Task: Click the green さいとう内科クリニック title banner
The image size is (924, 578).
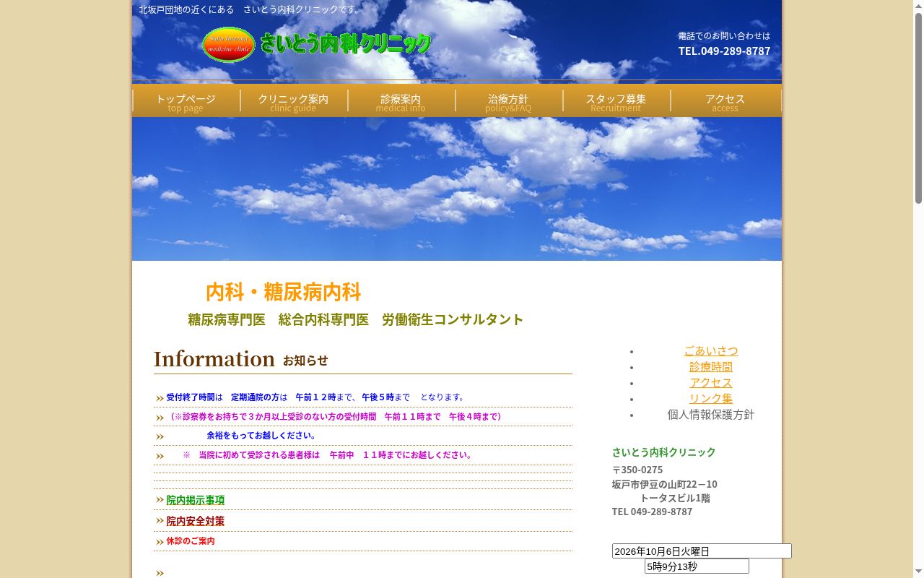Action: pos(345,43)
